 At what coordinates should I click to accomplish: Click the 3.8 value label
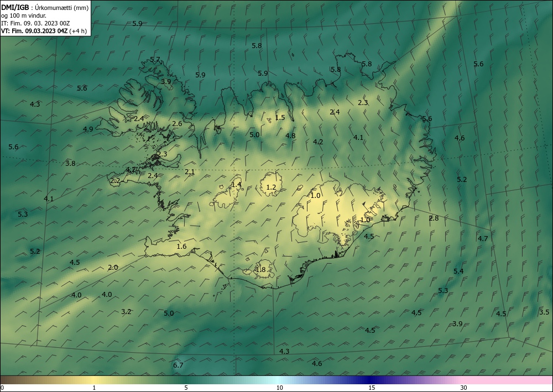(x=71, y=163)
